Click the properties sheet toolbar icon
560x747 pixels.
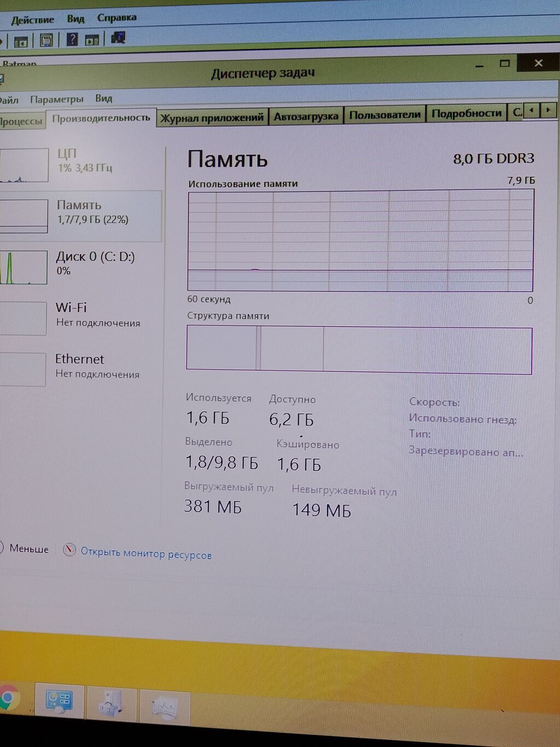[x=46, y=40]
